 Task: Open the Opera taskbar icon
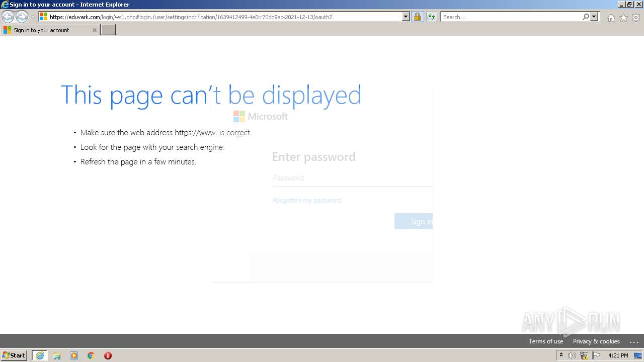click(x=108, y=355)
